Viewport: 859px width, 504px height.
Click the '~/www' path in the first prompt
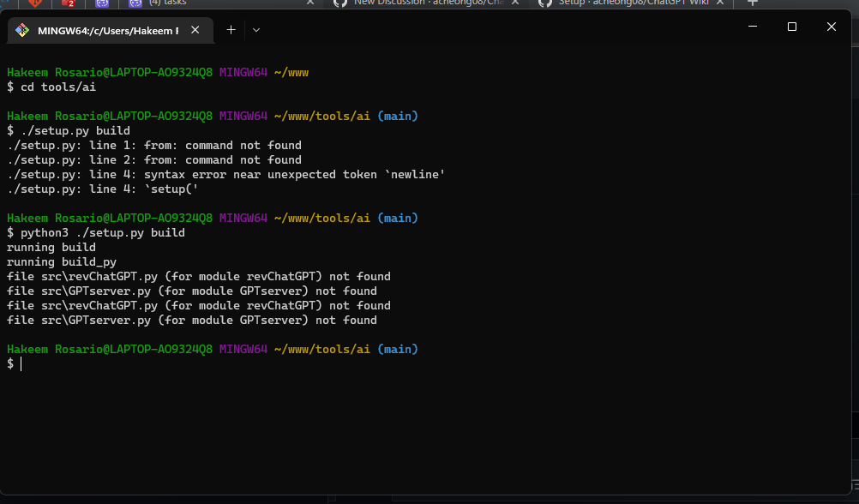tap(291, 72)
